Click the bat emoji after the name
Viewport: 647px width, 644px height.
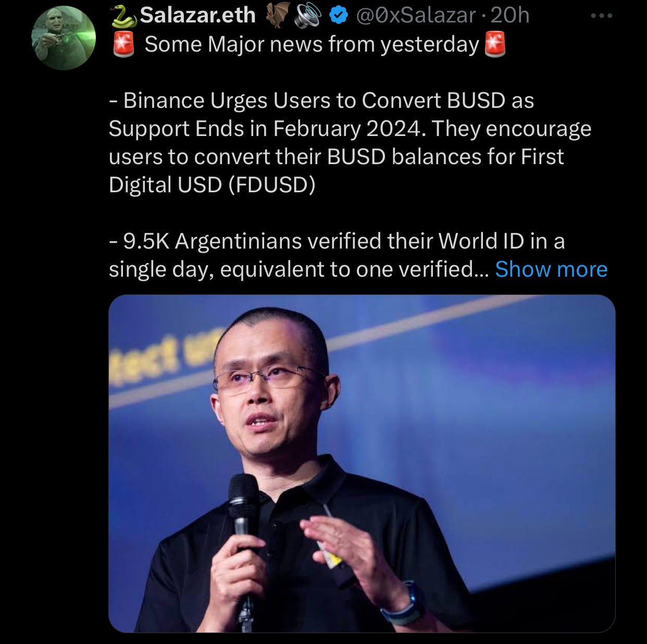(278, 16)
